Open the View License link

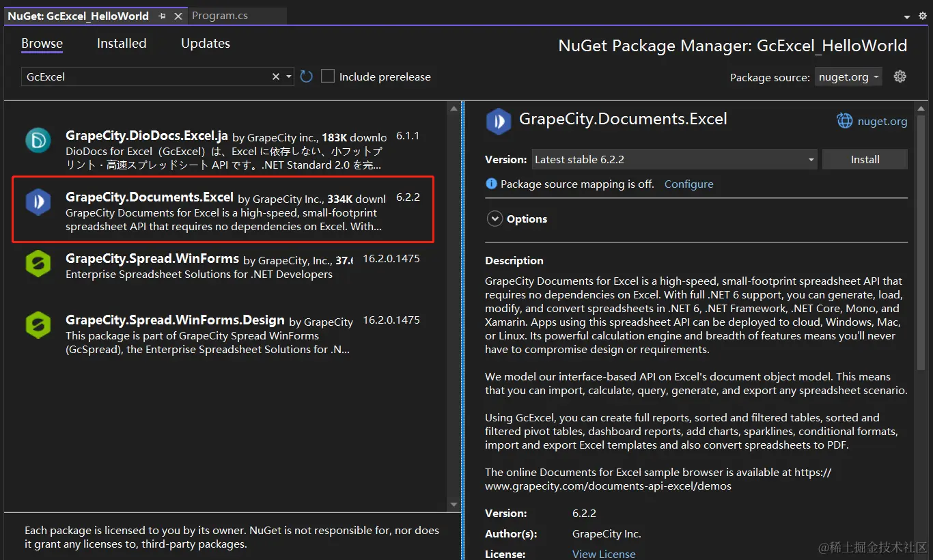pos(604,554)
